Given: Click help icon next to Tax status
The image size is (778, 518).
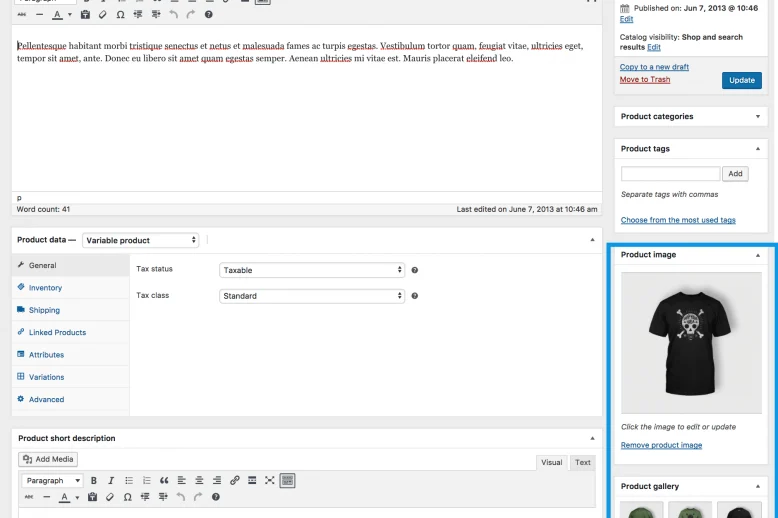Looking at the screenshot, I should [415, 270].
